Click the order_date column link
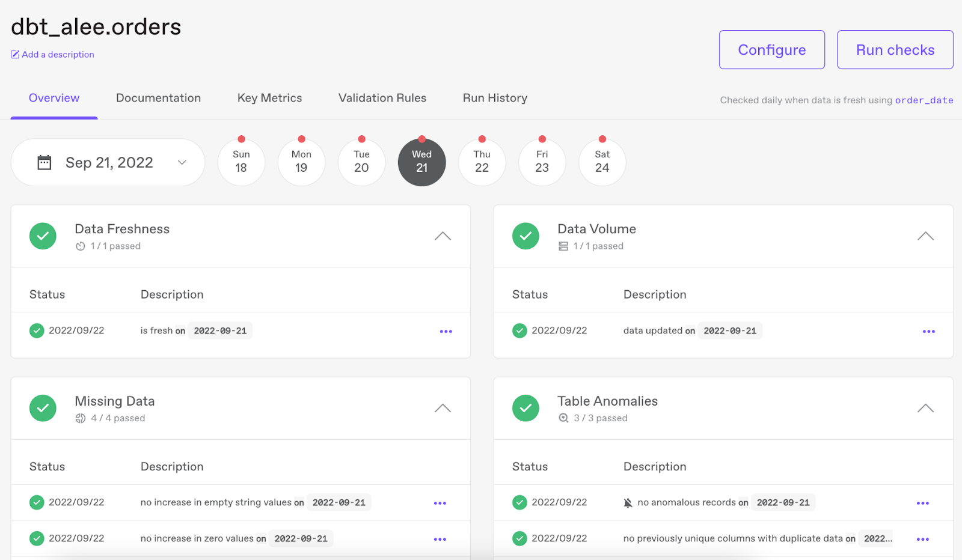 coord(924,100)
